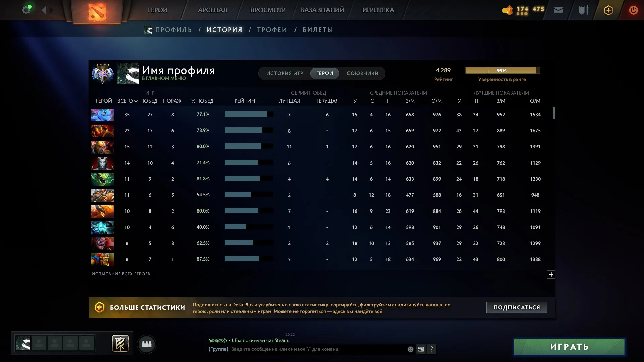Open the БИЛЕТЫ section
The image size is (644, 362).
coord(318,30)
